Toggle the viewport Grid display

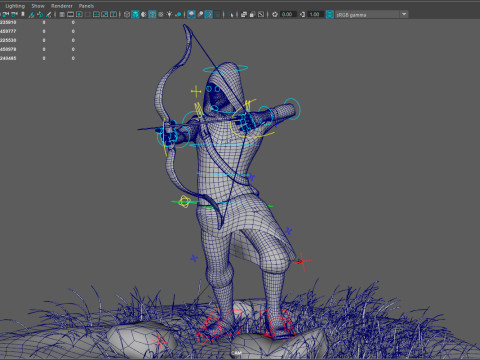click(62, 14)
